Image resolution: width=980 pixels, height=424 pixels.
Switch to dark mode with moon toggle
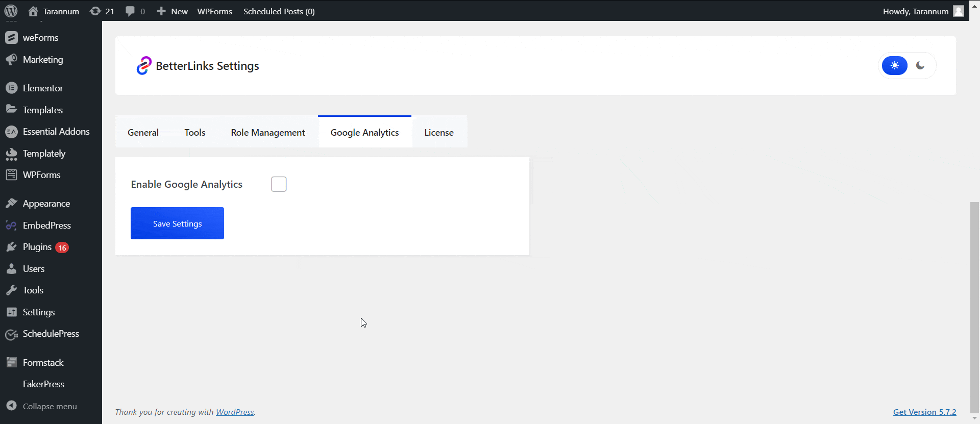920,65
